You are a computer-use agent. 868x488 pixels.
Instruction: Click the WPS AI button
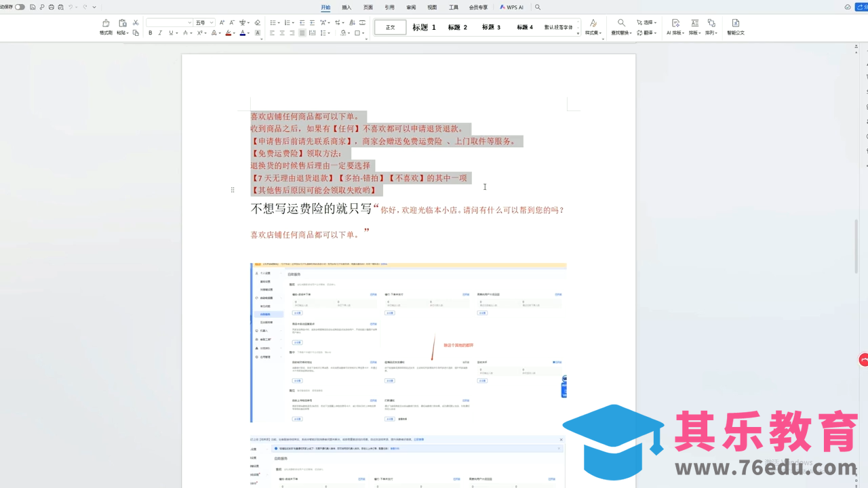[512, 7]
